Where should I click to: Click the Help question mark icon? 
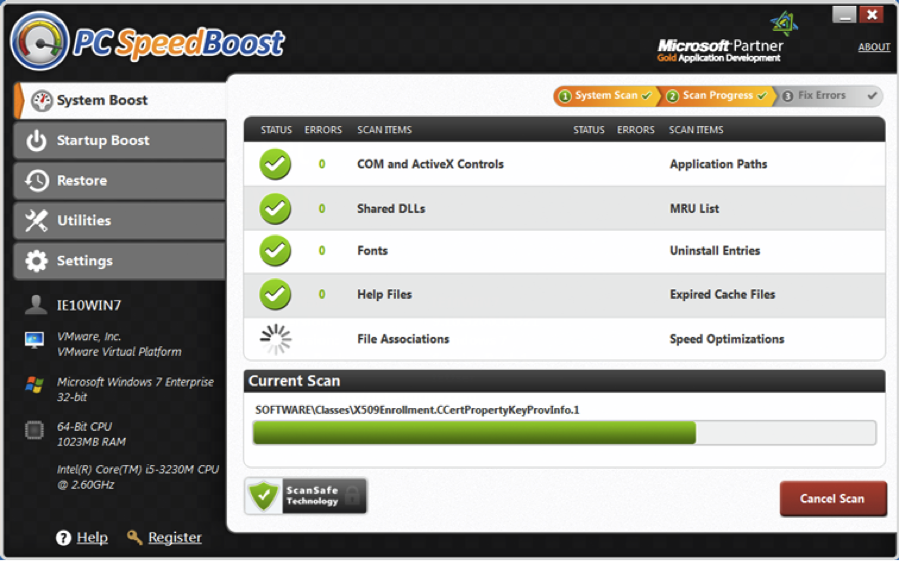click(64, 538)
